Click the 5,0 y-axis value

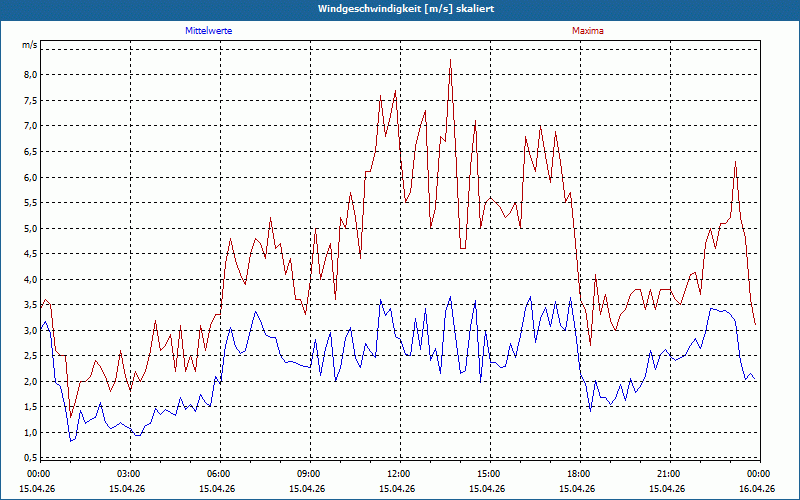[x=31, y=228]
